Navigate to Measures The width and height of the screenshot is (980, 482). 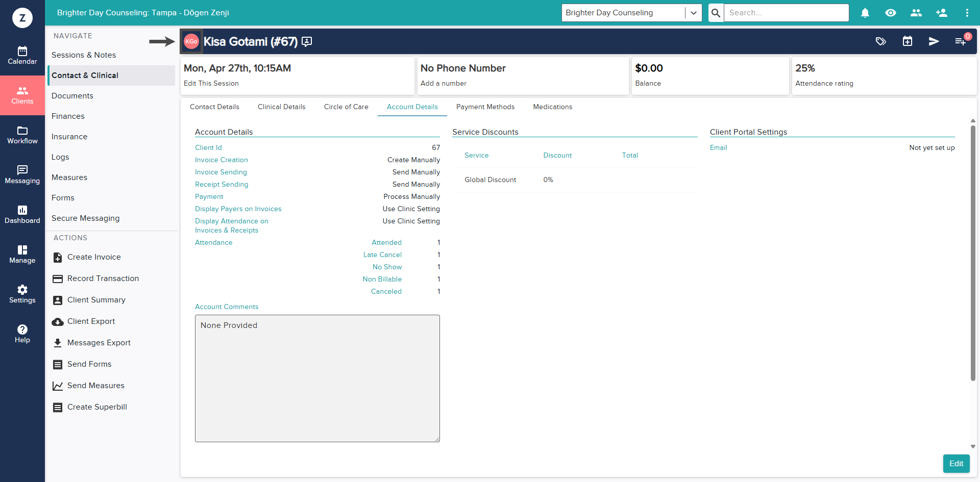point(111,177)
